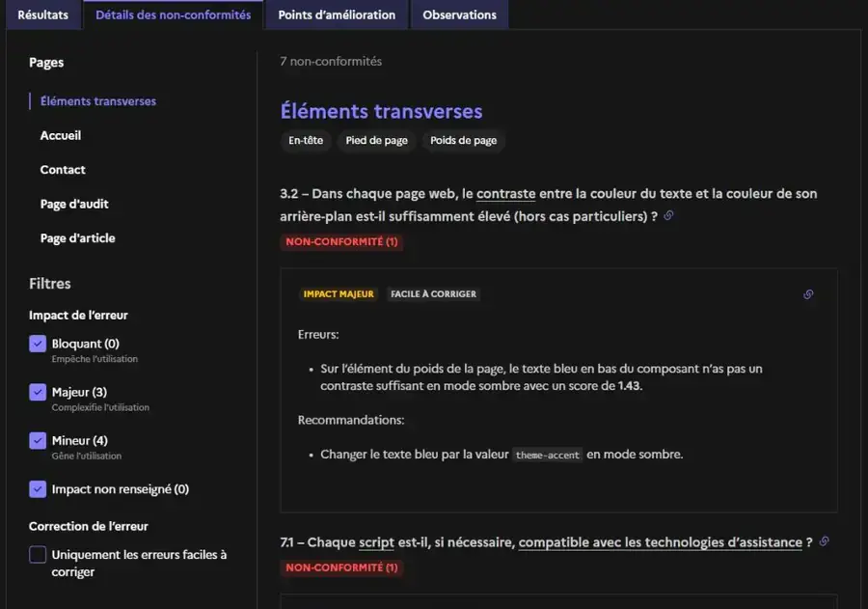Click the IMPACT MAJEUR badge

pos(339,294)
